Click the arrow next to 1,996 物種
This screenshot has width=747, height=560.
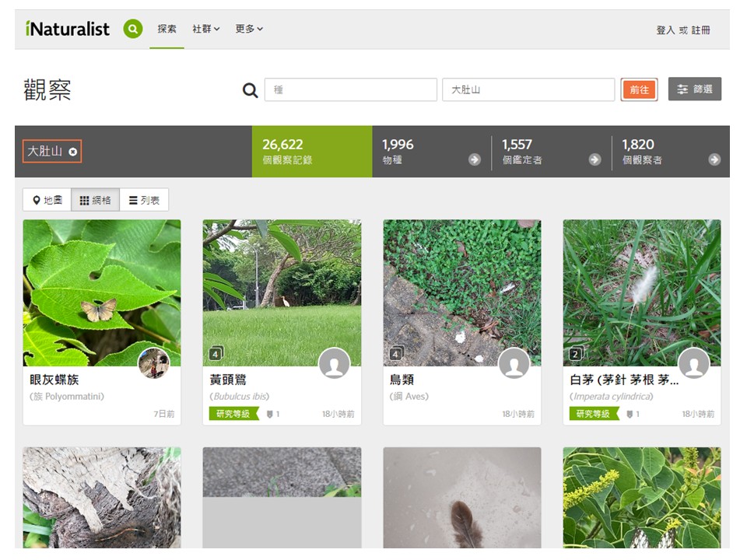coord(475,159)
